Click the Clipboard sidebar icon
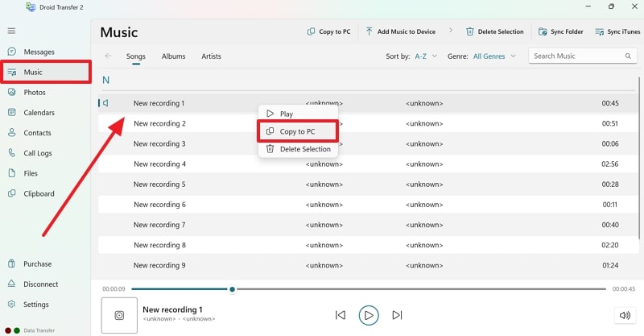Screen dimensions: 644x336 pos(12,193)
